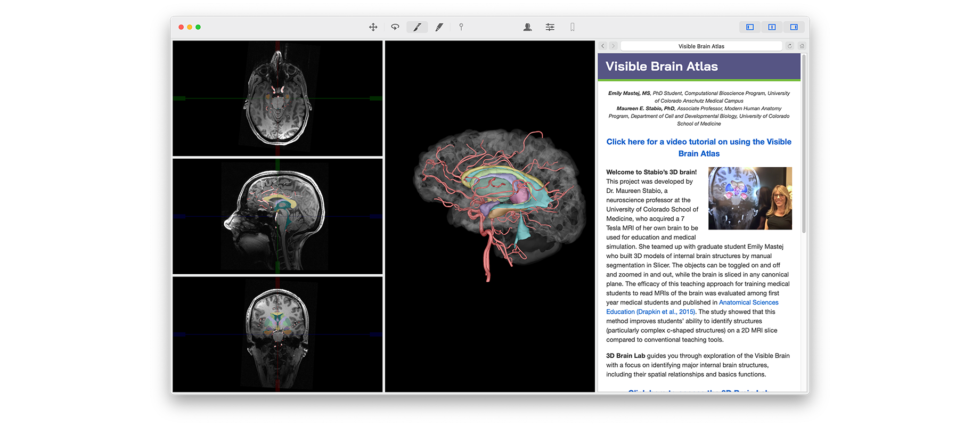Click the axial MRI slice view
This screenshot has width=980, height=426.
tap(277, 98)
